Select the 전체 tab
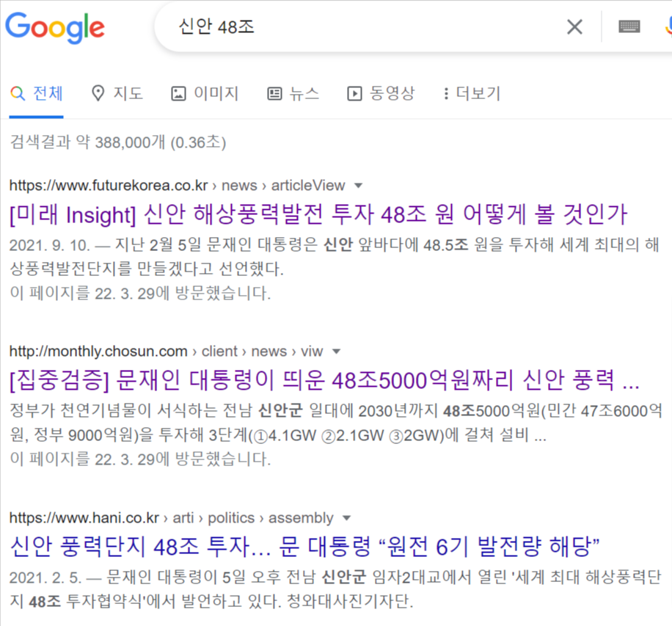 pyautogui.click(x=37, y=93)
